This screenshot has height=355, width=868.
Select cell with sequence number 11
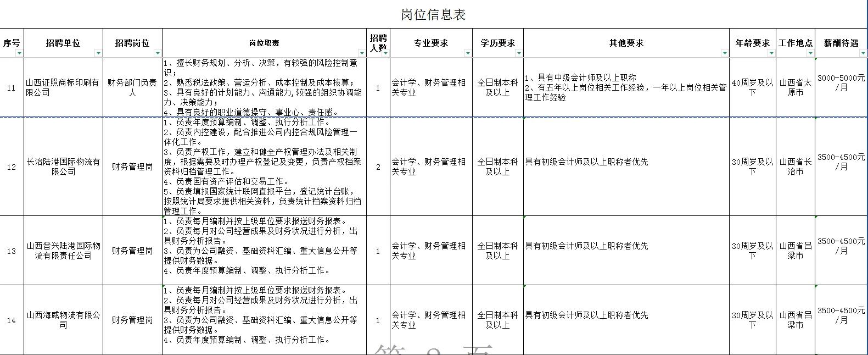click(x=12, y=87)
